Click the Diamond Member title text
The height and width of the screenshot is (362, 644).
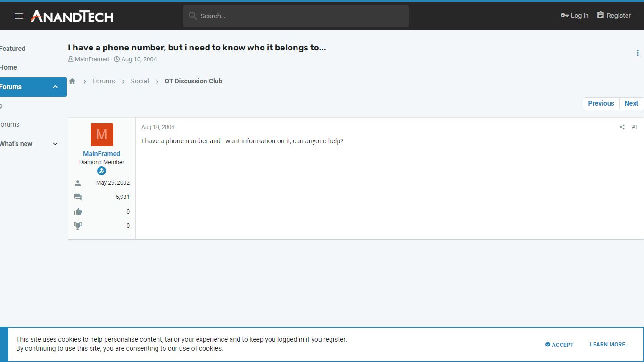coord(102,162)
